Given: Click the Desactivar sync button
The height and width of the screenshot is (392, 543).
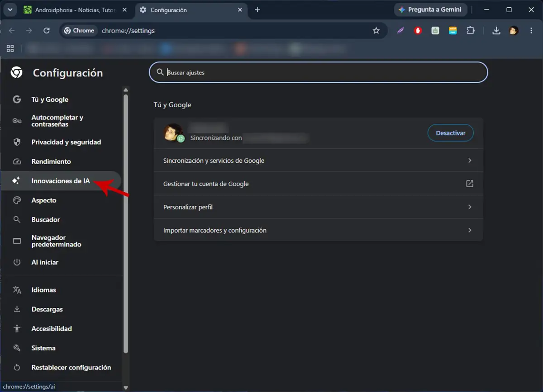Looking at the screenshot, I should 450,133.
